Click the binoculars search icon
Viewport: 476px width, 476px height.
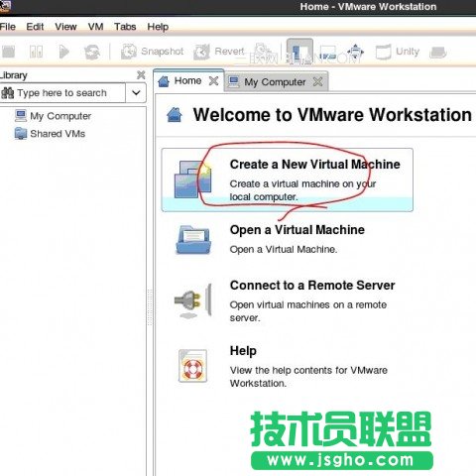coord(8,93)
